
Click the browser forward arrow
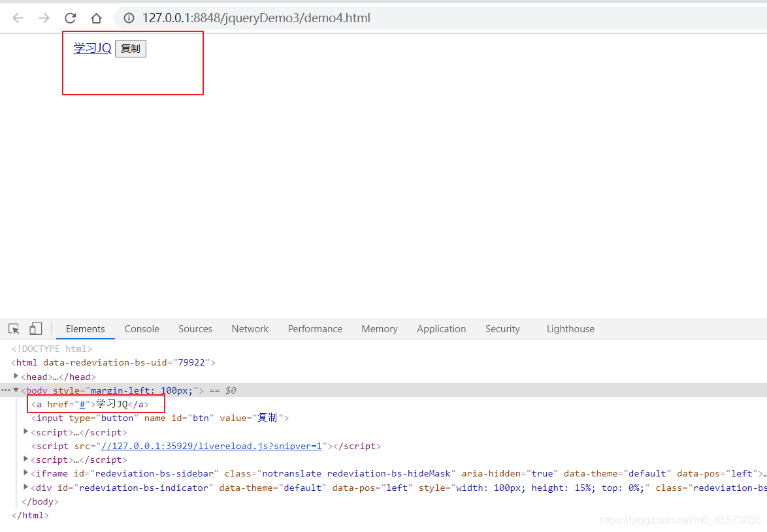coord(44,18)
